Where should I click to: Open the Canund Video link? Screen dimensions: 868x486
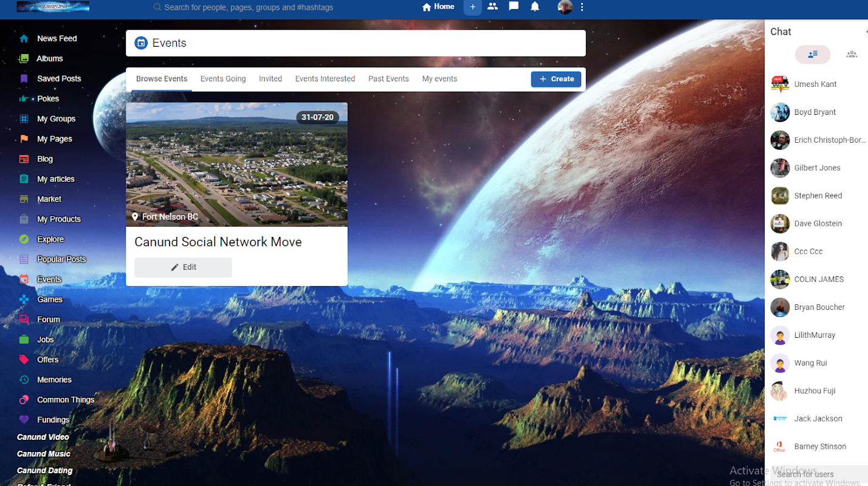click(43, 437)
